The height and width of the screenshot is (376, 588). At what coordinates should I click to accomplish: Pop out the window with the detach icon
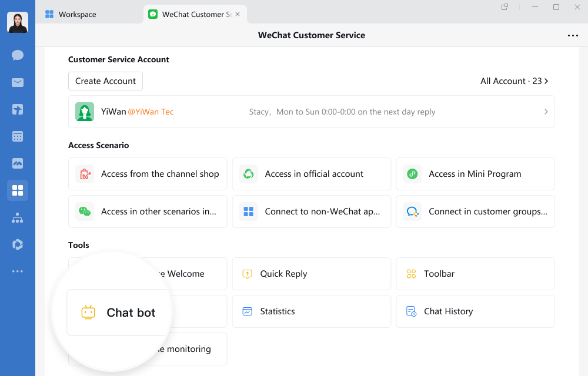click(x=505, y=6)
